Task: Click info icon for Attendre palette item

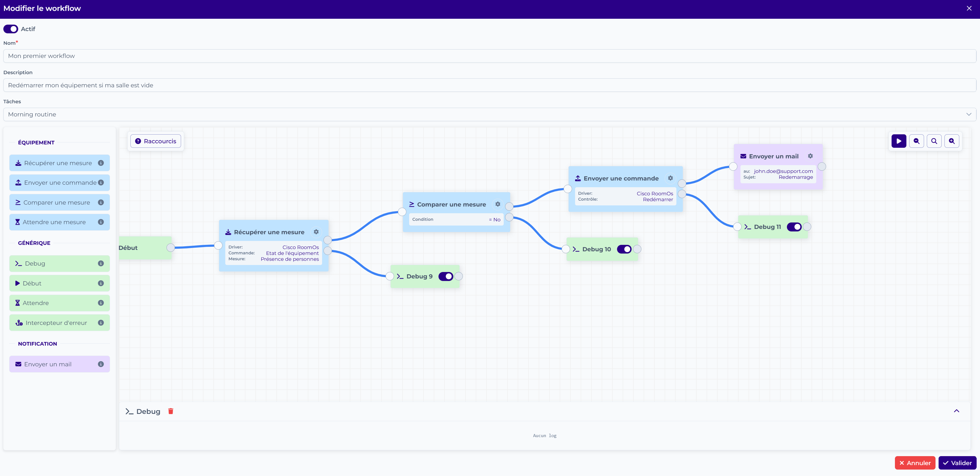Action: pos(101,303)
